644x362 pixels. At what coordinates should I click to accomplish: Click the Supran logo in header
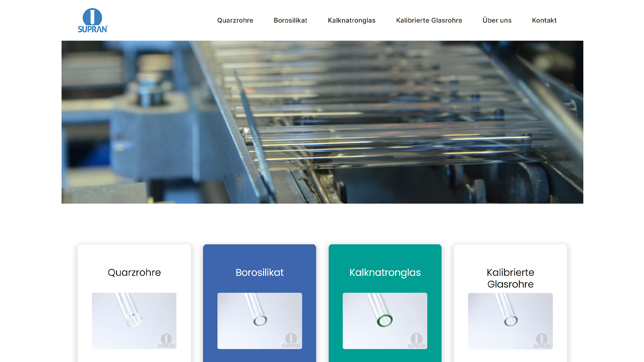coord(93,20)
